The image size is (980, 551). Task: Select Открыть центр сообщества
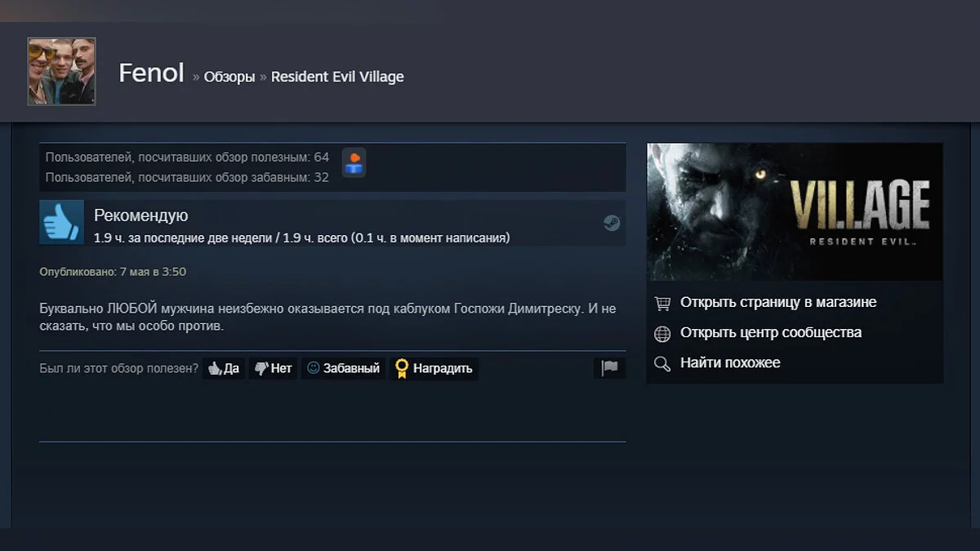[x=770, y=332]
